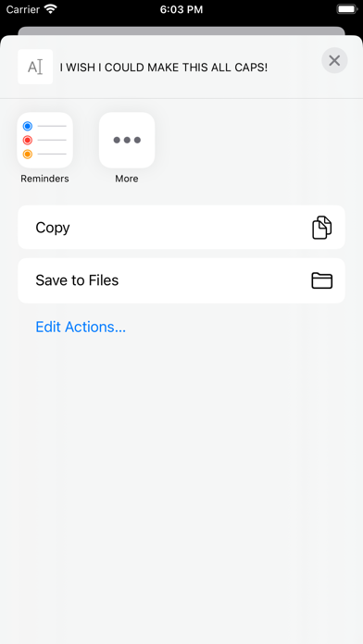Select Save to Files action

point(181,280)
